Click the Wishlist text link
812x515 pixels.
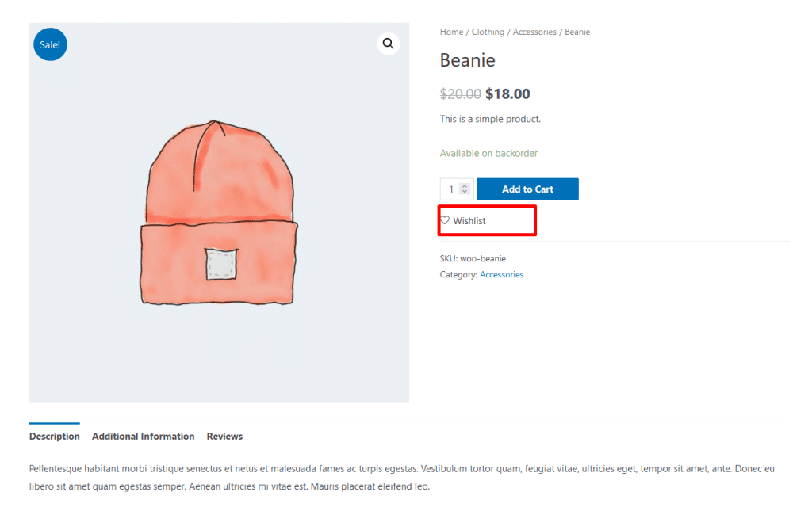[x=469, y=221]
